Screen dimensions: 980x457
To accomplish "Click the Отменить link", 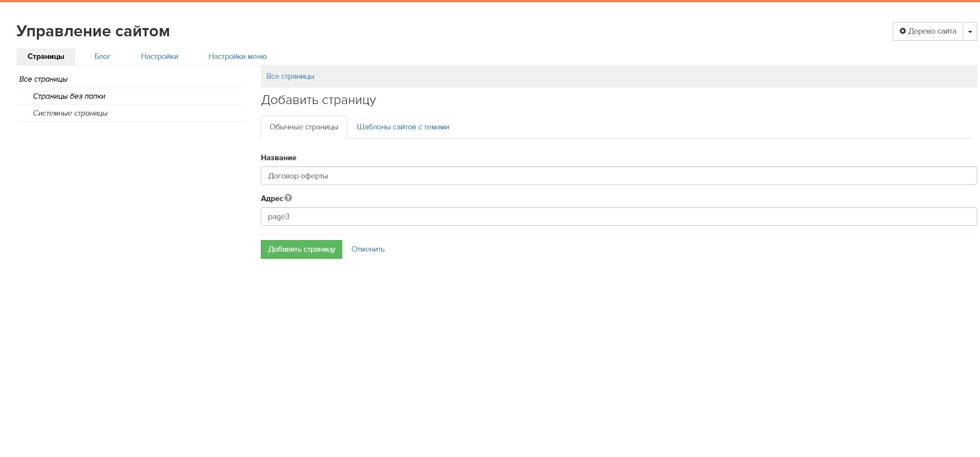I will [x=368, y=249].
